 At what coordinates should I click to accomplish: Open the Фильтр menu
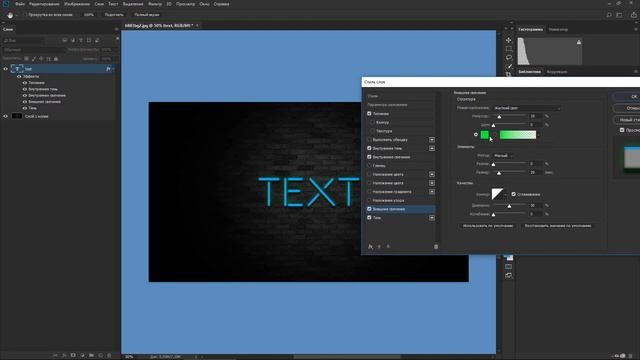coord(155,4)
